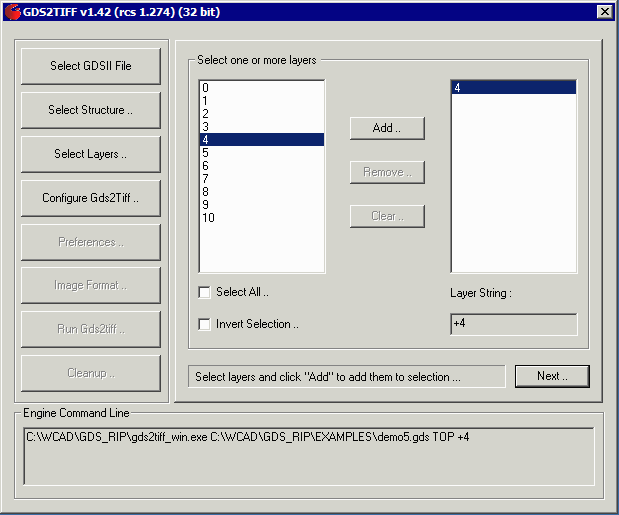Click the GDS2TIFF app icon in title bar
The width and height of the screenshot is (619, 515).
[12, 12]
